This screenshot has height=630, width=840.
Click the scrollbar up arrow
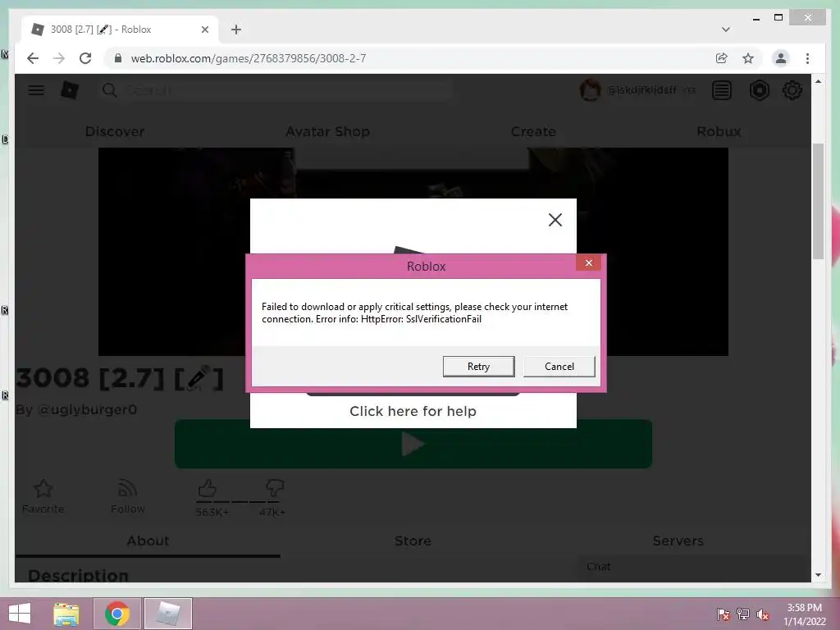pos(818,81)
